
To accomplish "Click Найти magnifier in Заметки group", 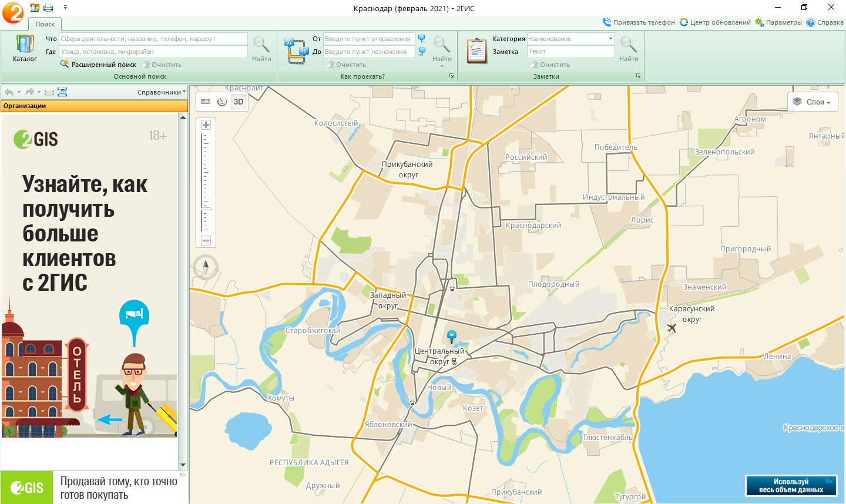I will click(x=629, y=49).
